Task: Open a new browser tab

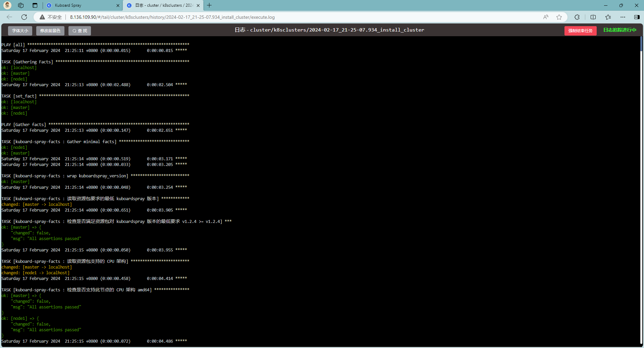Action: tap(209, 5)
